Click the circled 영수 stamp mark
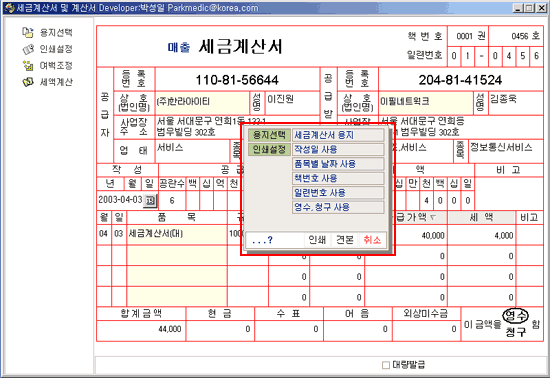 [x=515, y=316]
